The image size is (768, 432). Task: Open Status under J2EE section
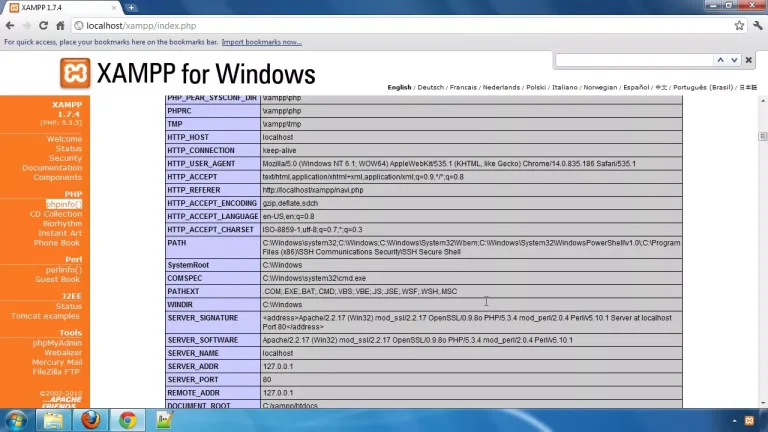click(x=69, y=306)
